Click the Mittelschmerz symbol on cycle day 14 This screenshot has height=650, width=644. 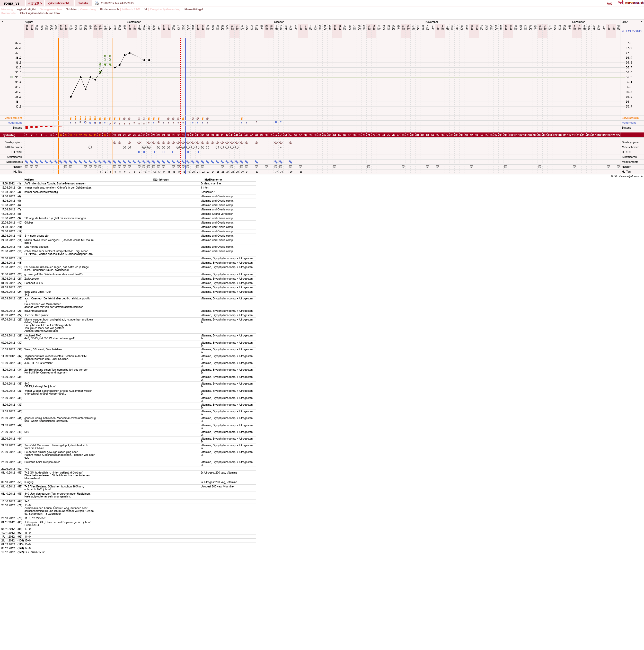(x=90, y=147)
